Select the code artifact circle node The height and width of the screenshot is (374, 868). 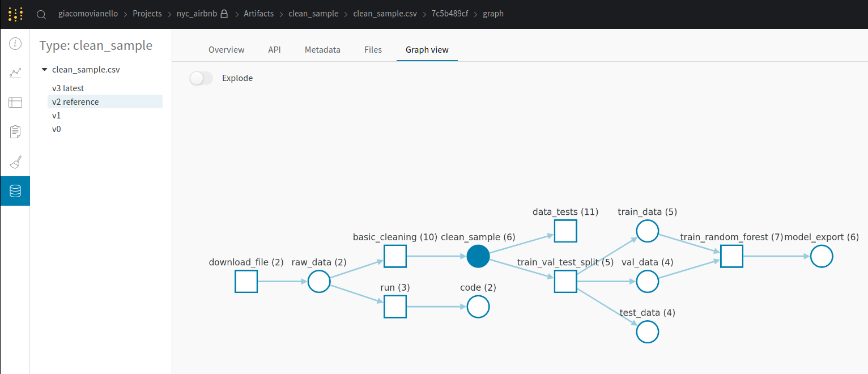coord(478,307)
